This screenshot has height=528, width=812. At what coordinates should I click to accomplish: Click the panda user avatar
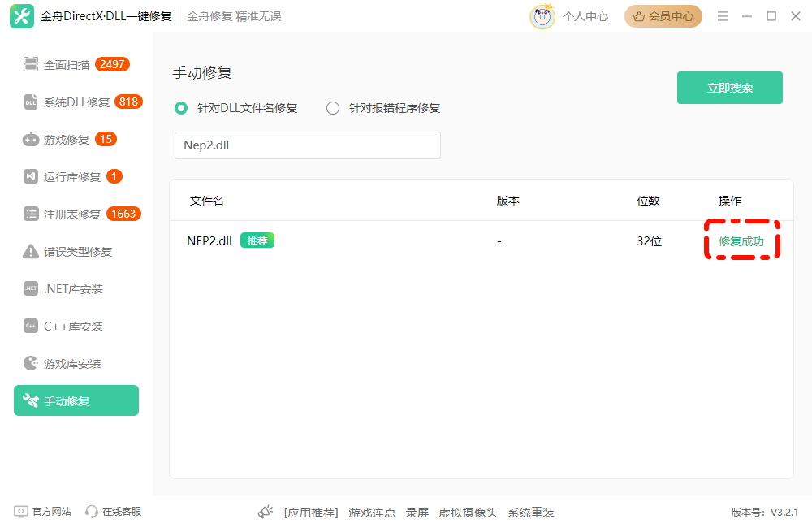542,16
